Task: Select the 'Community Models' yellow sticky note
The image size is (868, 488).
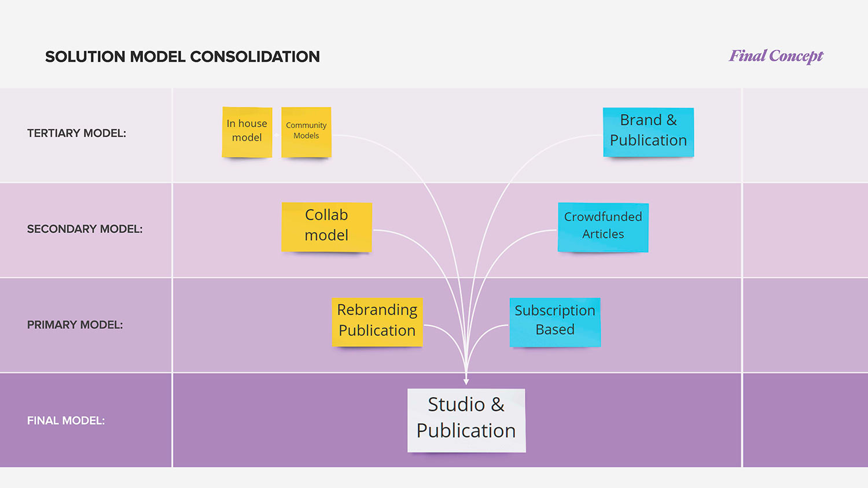Action: pyautogui.click(x=306, y=132)
